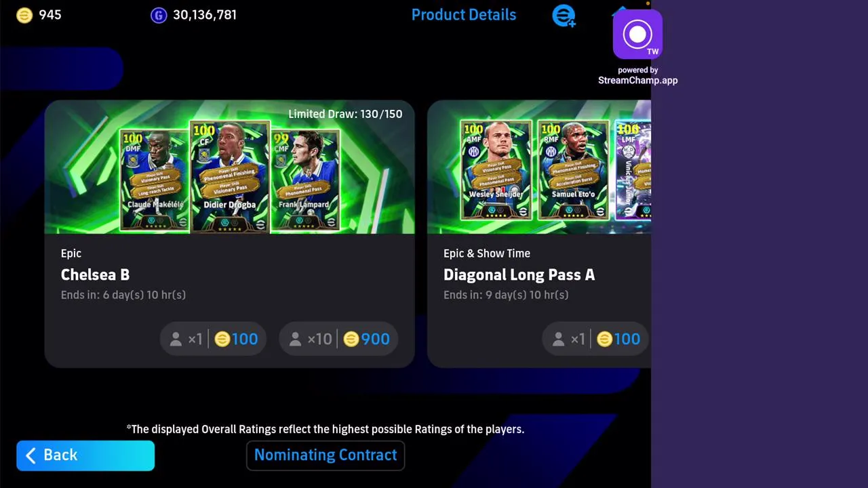Open Product Details
The width and height of the screenshot is (868, 488).
tap(464, 15)
